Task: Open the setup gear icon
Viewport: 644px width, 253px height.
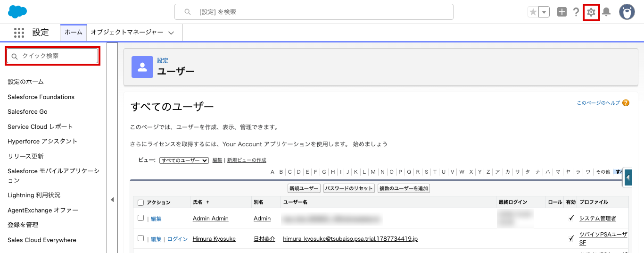Action: click(x=591, y=12)
